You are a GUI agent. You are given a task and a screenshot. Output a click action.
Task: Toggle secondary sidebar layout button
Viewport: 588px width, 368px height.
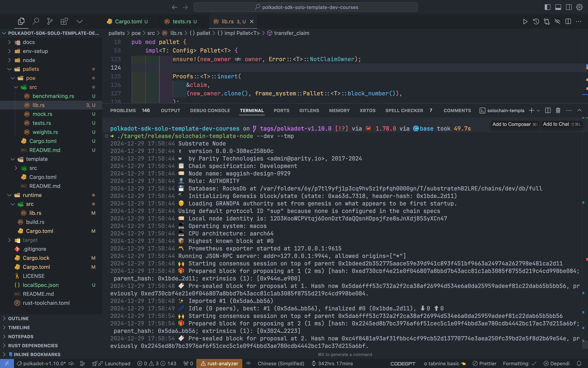pyautogui.click(x=569, y=7)
